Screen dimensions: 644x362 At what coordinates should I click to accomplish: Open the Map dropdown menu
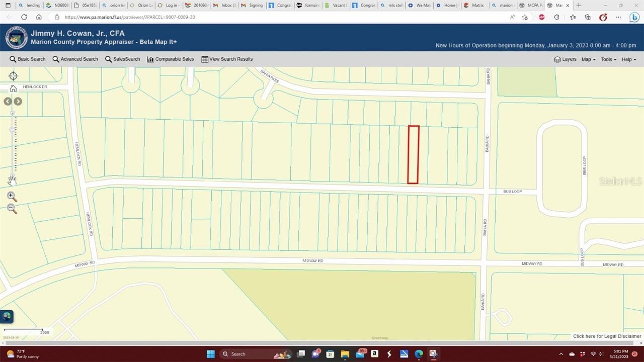[587, 59]
